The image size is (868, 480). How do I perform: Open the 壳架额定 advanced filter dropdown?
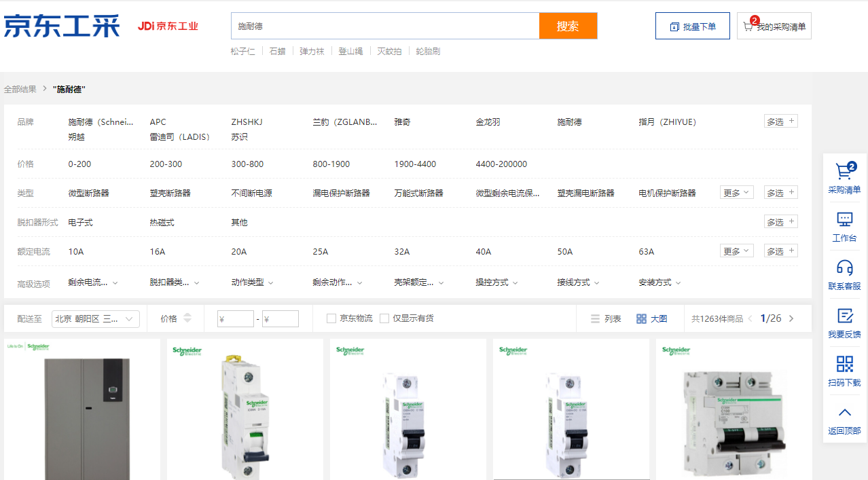[x=419, y=282]
